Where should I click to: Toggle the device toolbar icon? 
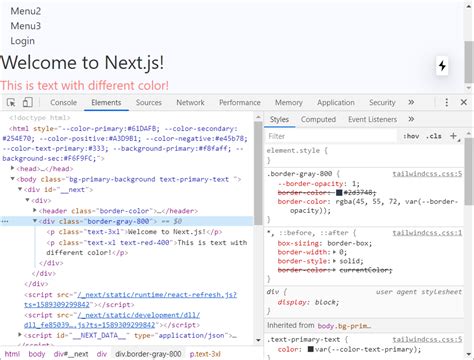(28, 102)
